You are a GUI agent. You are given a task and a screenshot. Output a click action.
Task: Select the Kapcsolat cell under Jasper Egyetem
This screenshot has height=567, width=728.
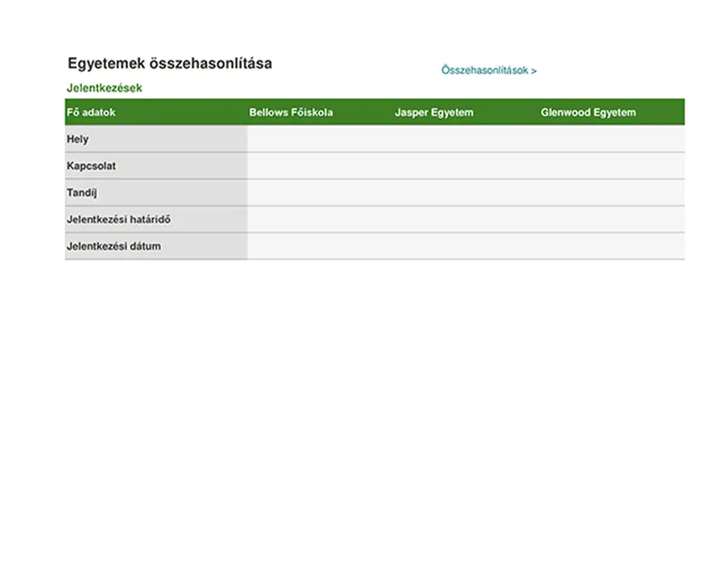click(x=466, y=167)
